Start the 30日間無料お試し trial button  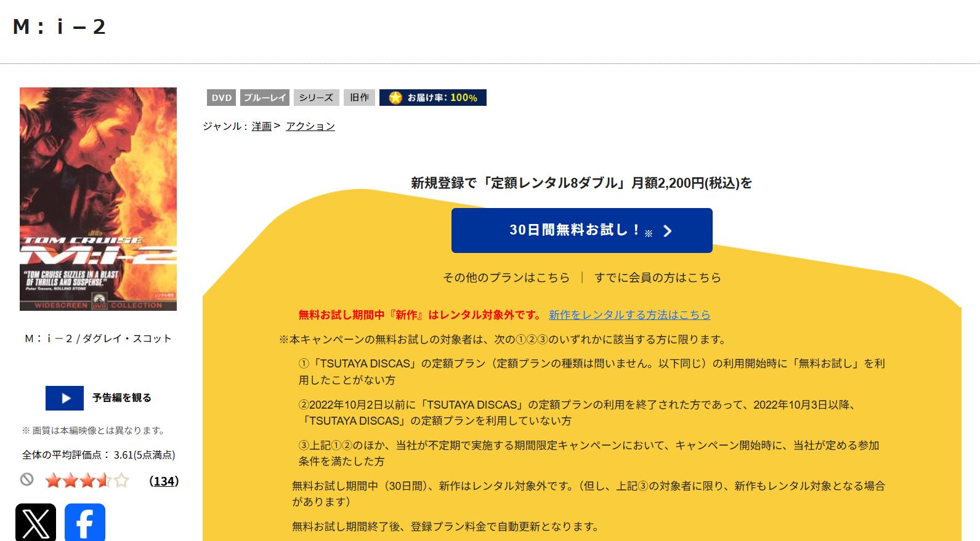pos(582,230)
